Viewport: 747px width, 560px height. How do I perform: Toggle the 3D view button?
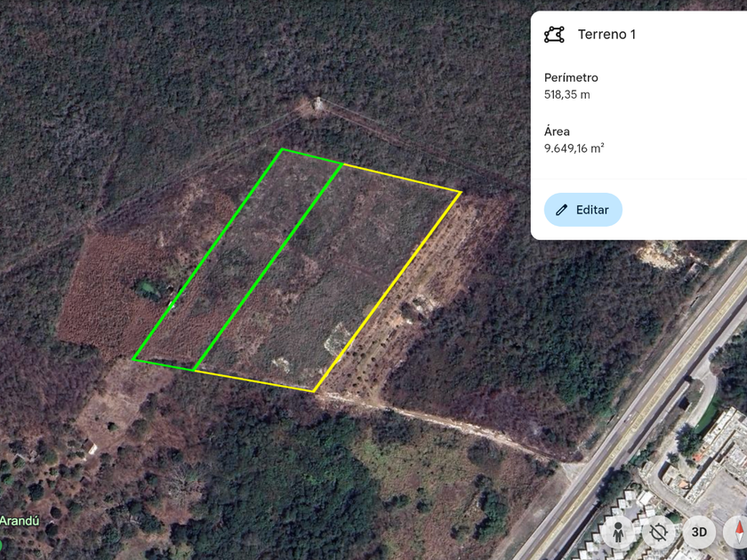coord(699,532)
